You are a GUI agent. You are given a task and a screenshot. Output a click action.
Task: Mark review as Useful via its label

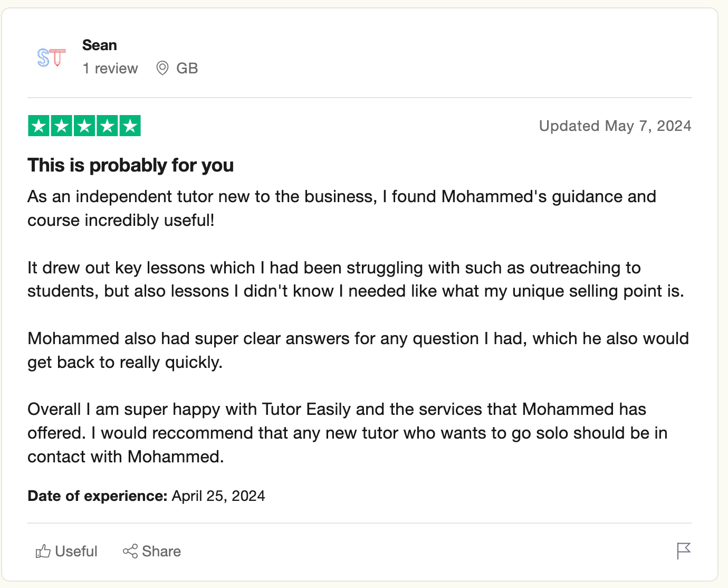tap(76, 552)
